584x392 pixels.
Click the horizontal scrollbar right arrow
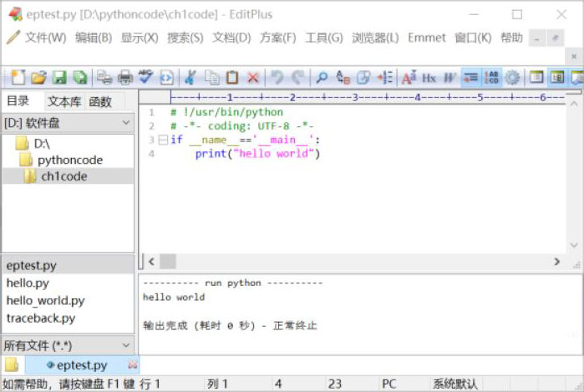[x=557, y=262]
